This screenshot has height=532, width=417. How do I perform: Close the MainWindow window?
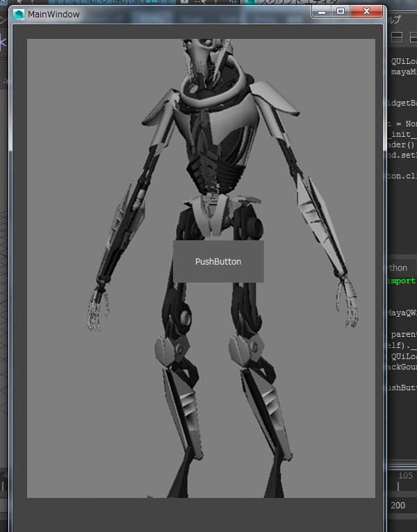coord(366,12)
